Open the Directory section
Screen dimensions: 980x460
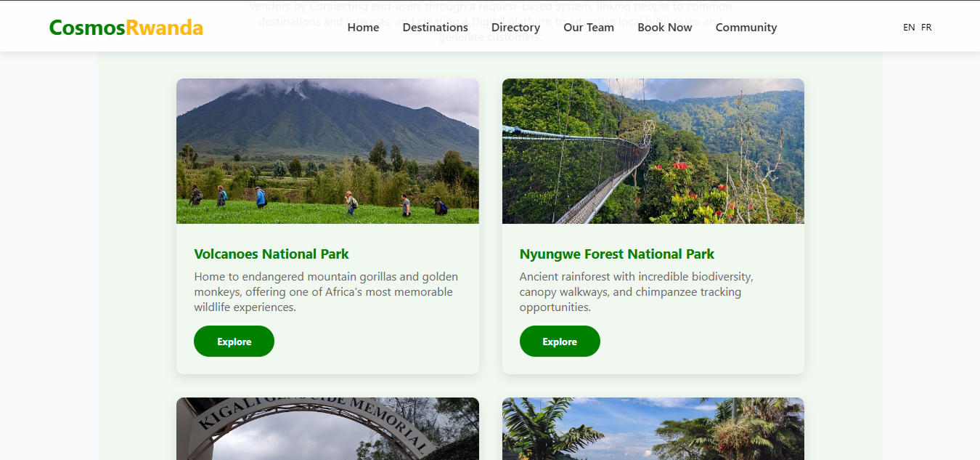coord(515,28)
